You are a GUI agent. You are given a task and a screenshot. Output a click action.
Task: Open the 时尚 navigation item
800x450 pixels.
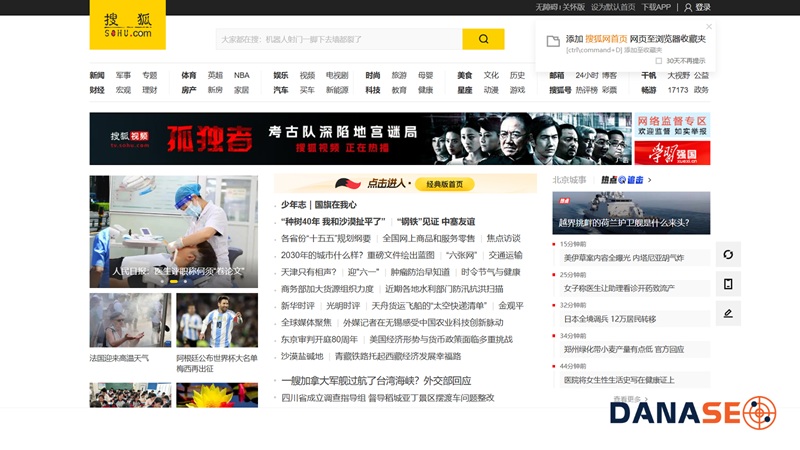pyautogui.click(x=372, y=75)
